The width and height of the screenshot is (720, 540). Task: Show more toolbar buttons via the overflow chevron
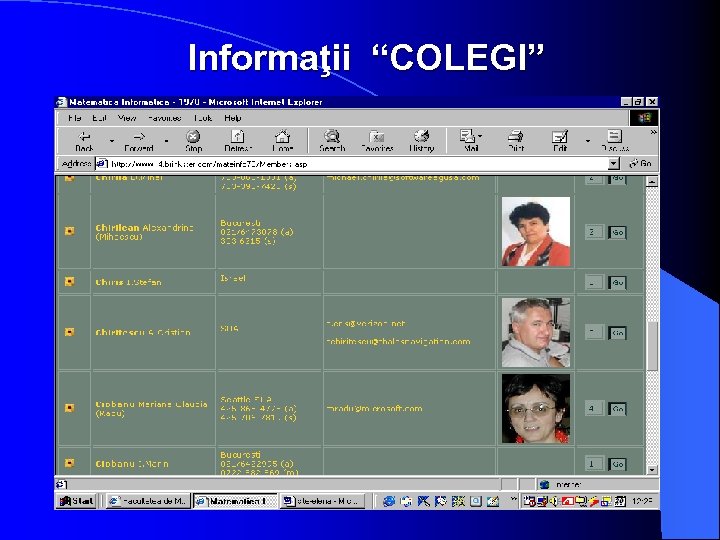[x=653, y=133]
